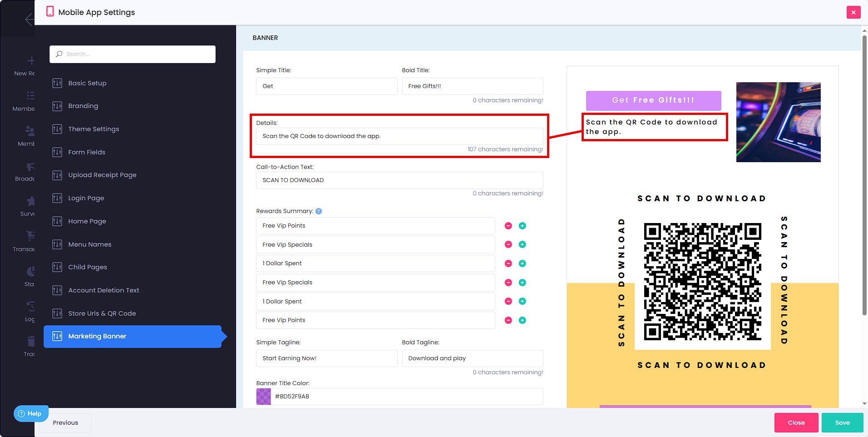The height and width of the screenshot is (437, 868).
Task: Click the QR code in preview
Action: pyautogui.click(x=702, y=282)
